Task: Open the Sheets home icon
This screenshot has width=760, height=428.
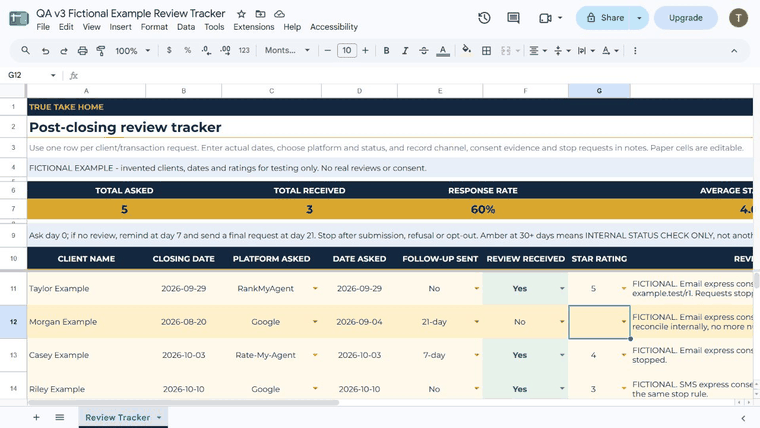Action: click(x=18, y=18)
